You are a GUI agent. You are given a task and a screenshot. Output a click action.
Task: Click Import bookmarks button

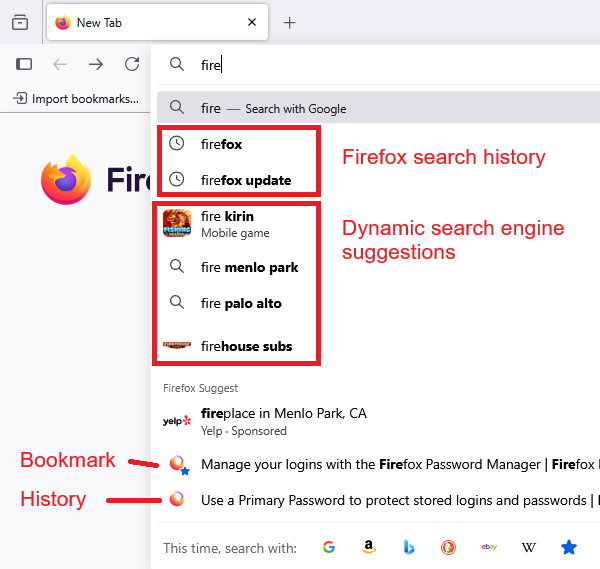tap(76, 99)
